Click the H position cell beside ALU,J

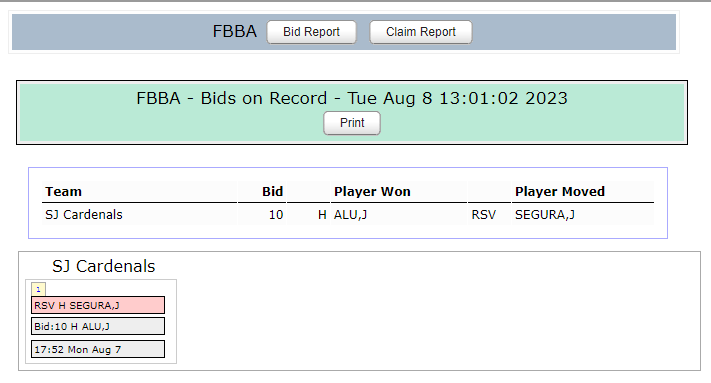(x=322, y=214)
